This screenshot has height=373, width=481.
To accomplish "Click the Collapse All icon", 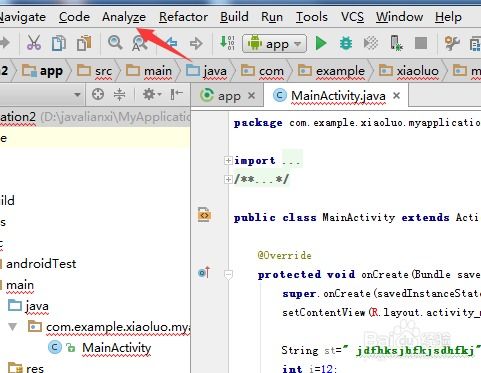I will point(119,94).
